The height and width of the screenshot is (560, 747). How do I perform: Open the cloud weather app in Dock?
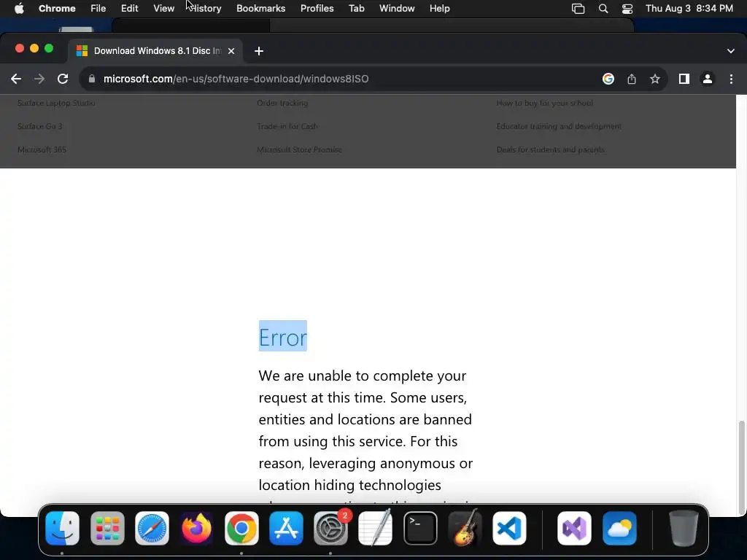pyautogui.click(x=619, y=528)
